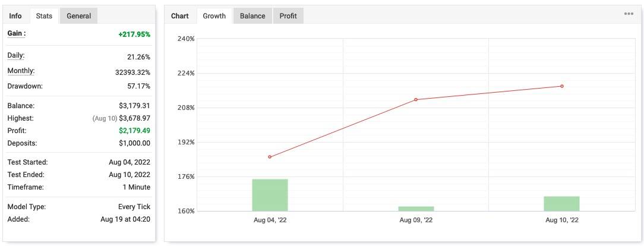Click the Aug 10 growth data point
The height and width of the screenshot is (246, 644).
(x=562, y=86)
